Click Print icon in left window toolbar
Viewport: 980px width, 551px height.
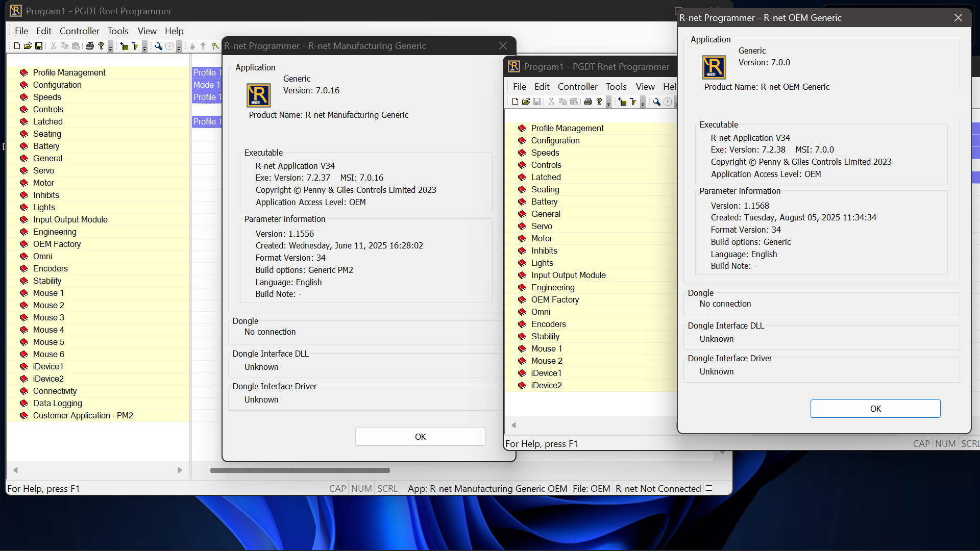[x=90, y=46]
